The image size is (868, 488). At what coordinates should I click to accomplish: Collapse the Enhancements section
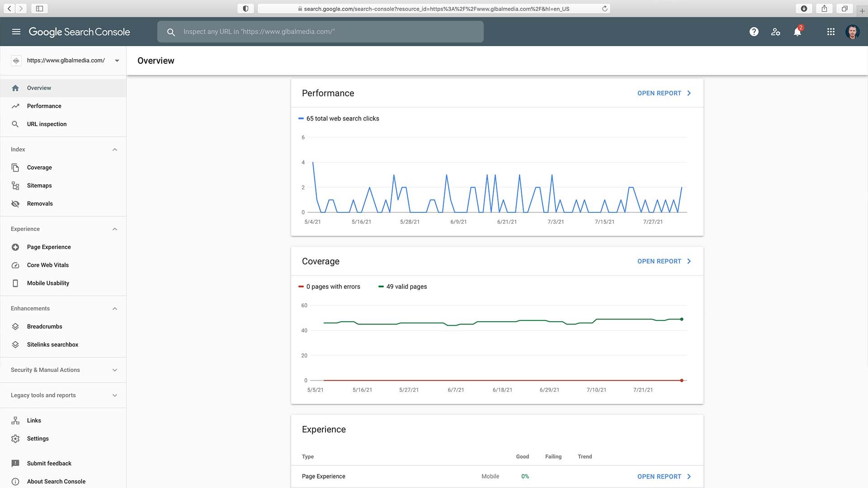tap(115, 309)
